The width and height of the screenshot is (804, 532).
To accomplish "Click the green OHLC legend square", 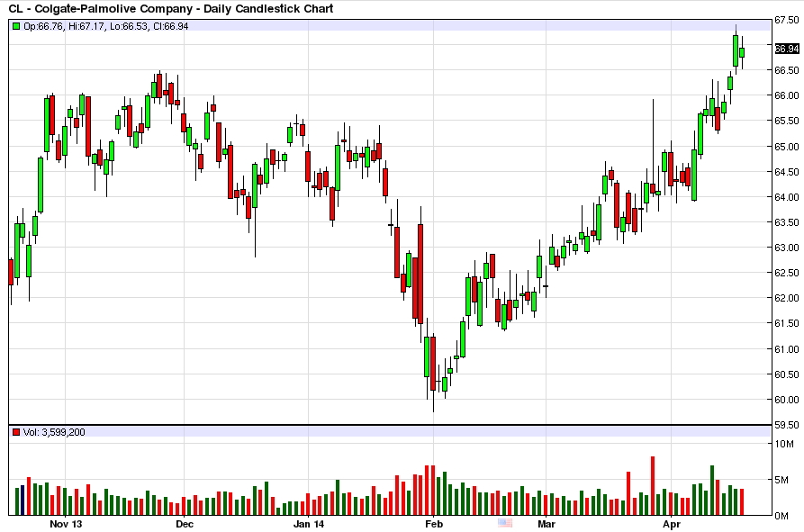I will tap(16, 26).
